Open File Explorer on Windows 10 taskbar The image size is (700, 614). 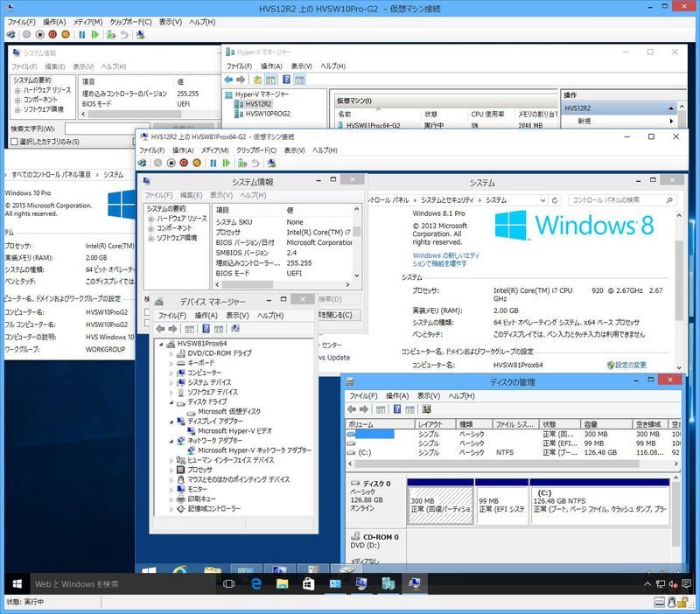tap(282, 583)
